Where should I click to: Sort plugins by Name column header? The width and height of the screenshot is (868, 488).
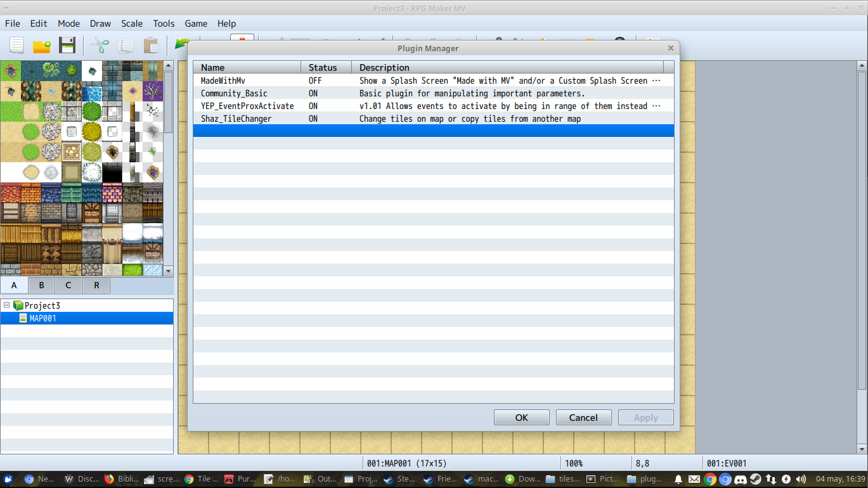coord(247,67)
